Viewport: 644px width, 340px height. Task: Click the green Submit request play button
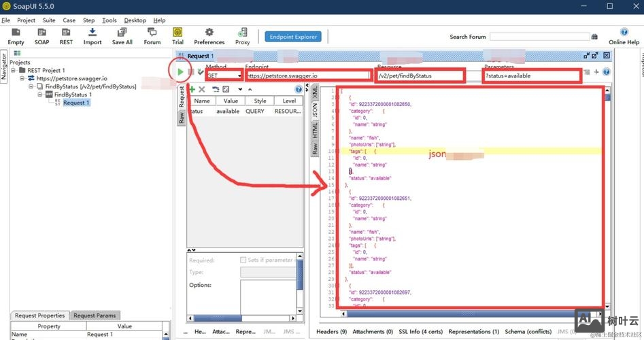(180, 71)
